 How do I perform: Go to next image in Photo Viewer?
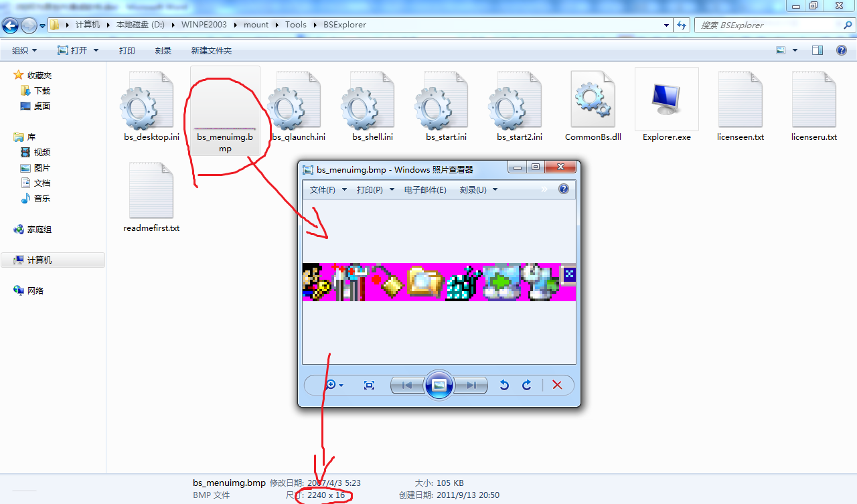tap(471, 385)
